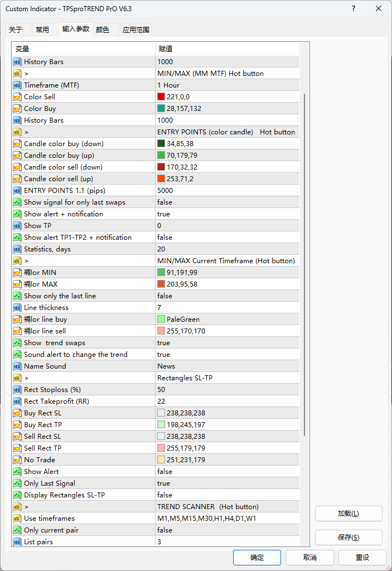This screenshot has height=571, width=392.
Task: Click the string icon beside TREND SCANNER row
Action: [17, 507]
